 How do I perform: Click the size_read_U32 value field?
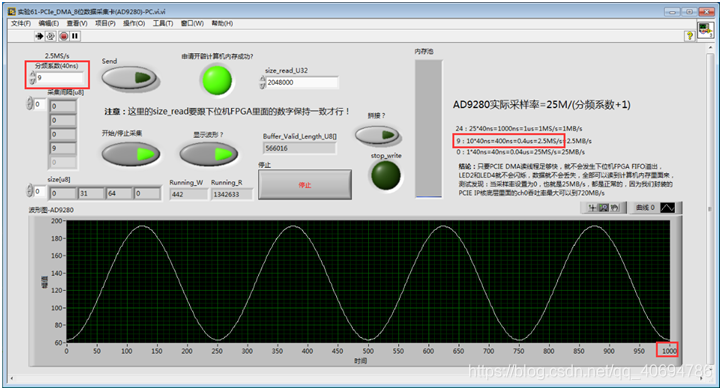302,82
